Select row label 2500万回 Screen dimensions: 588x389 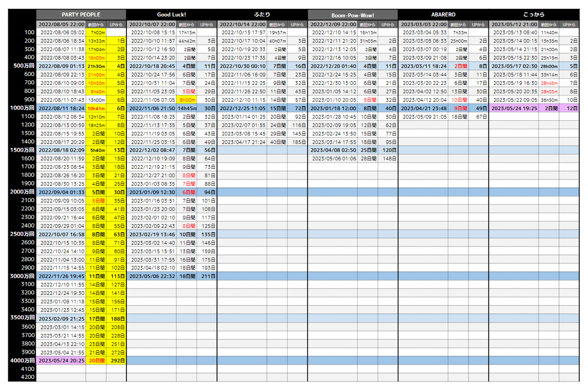click(23, 234)
